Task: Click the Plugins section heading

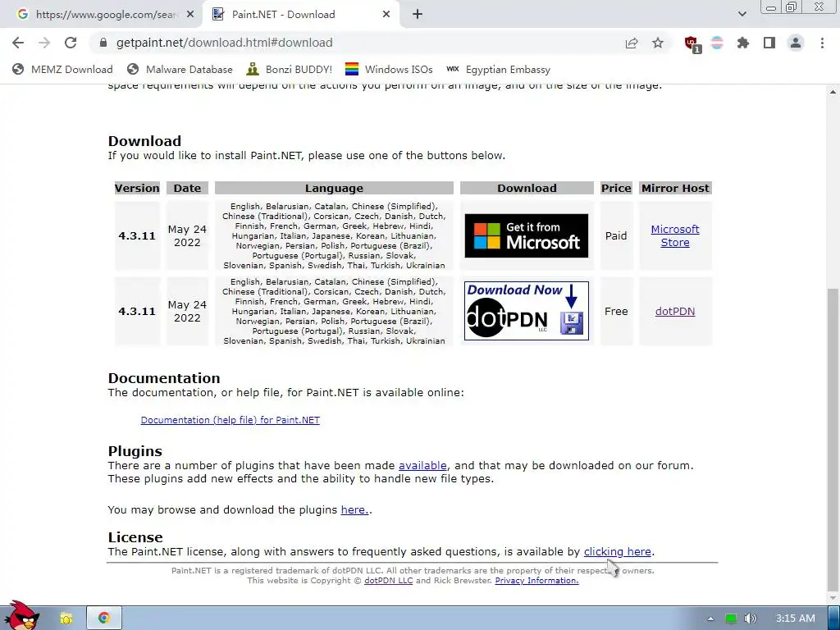Action: [135, 451]
